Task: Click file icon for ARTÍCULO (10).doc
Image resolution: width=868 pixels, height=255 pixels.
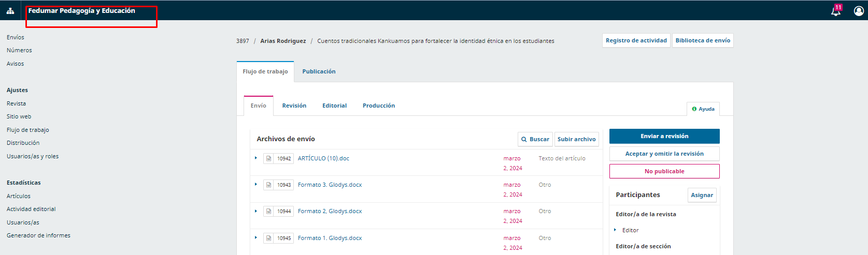Action: pos(268,159)
